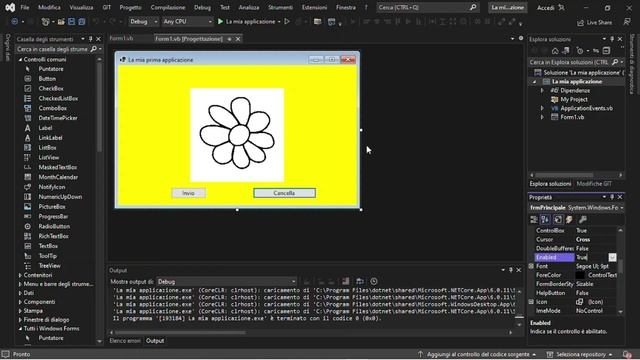Open the Enabled property value dropdown

coord(612,257)
